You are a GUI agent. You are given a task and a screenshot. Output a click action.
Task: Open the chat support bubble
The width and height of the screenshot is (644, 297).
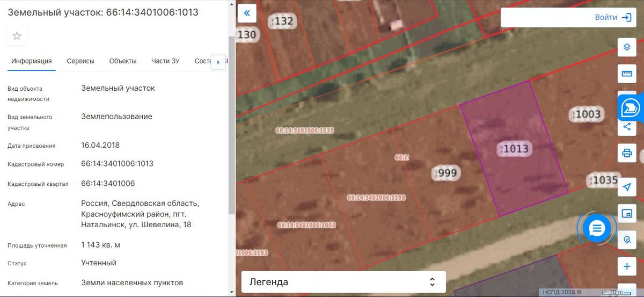click(597, 229)
